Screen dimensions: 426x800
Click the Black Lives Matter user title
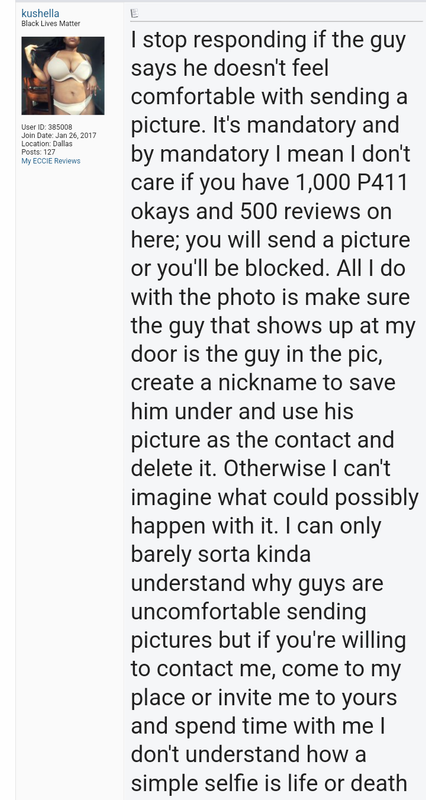(51, 23)
